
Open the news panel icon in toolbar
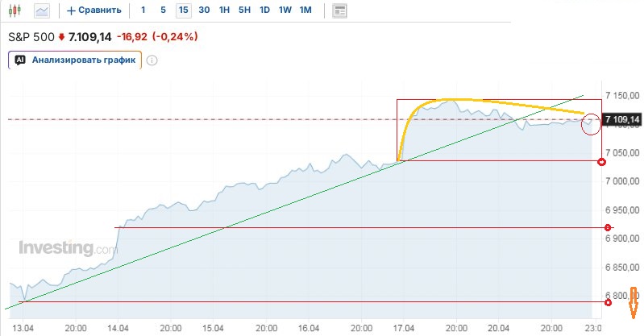[339, 10]
